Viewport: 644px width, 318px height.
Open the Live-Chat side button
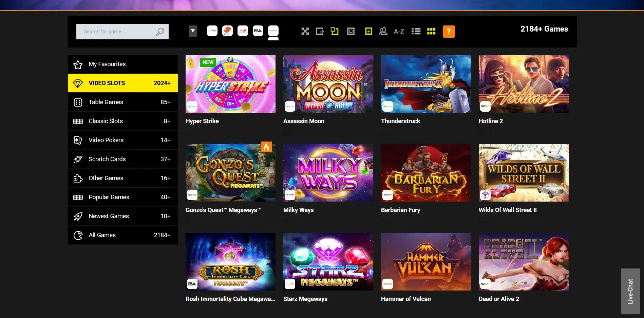[x=630, y=291]
